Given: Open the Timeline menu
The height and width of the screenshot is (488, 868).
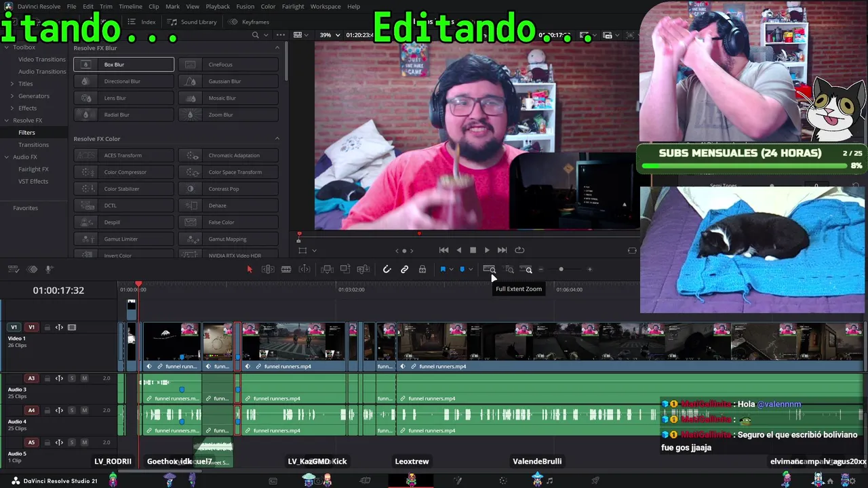Looking at the screenshot, I should [130, 6].
